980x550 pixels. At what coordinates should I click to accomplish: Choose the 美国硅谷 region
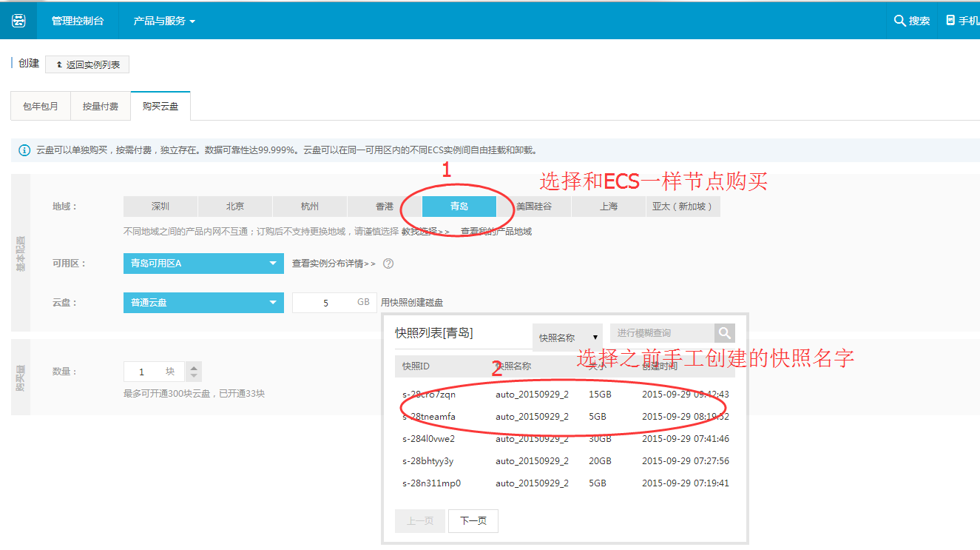(x=534, y=207)
